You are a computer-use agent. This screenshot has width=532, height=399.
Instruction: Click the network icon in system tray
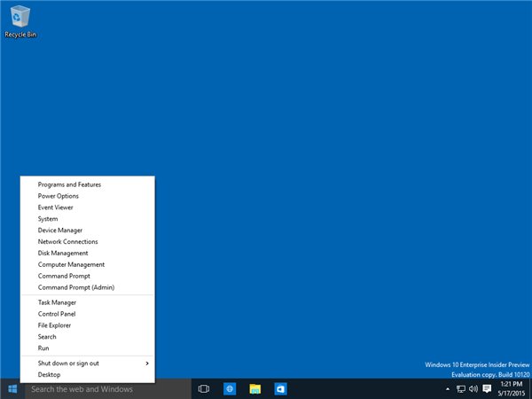pyautogui.click(x=461, y=389)
